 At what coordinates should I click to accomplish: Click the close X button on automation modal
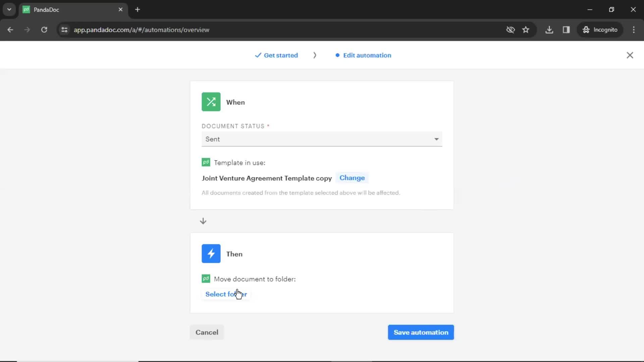630,55
